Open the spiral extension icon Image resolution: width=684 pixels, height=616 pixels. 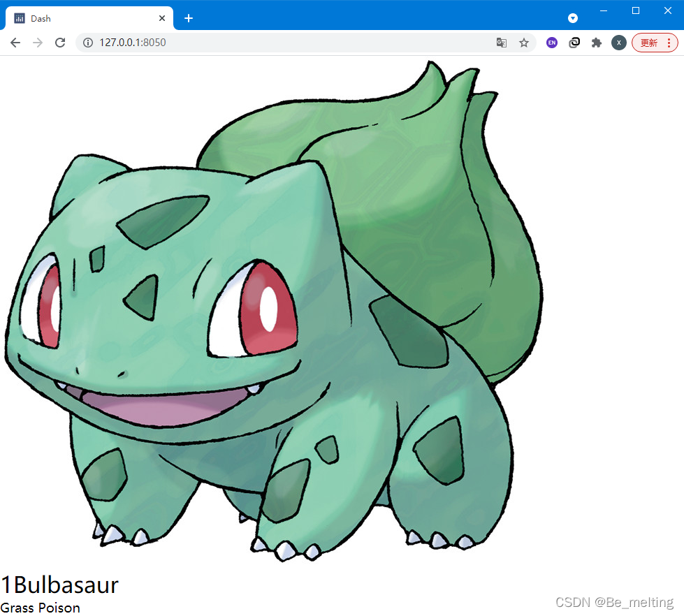point(574,43)
